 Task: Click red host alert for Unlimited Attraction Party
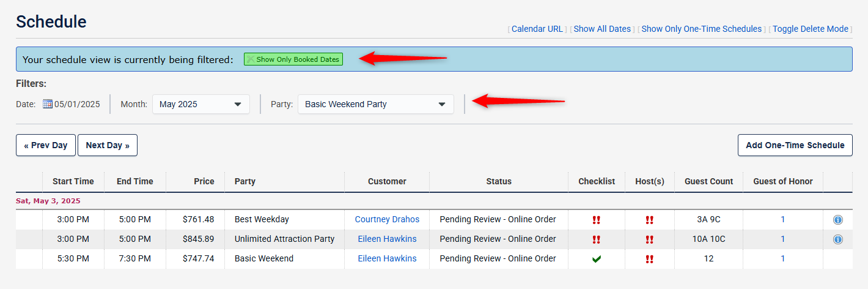[x=650, y=239]
